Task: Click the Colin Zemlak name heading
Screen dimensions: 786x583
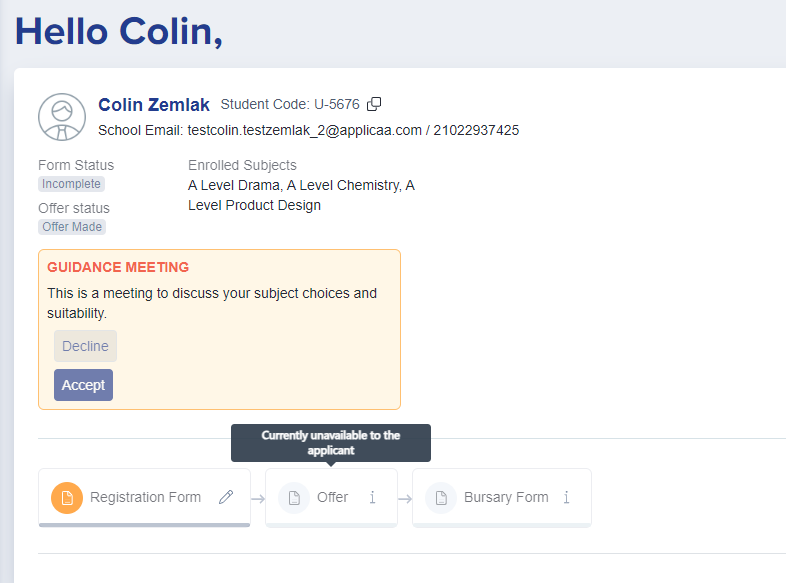Action: pyautogui.click(x=154, y=105)
